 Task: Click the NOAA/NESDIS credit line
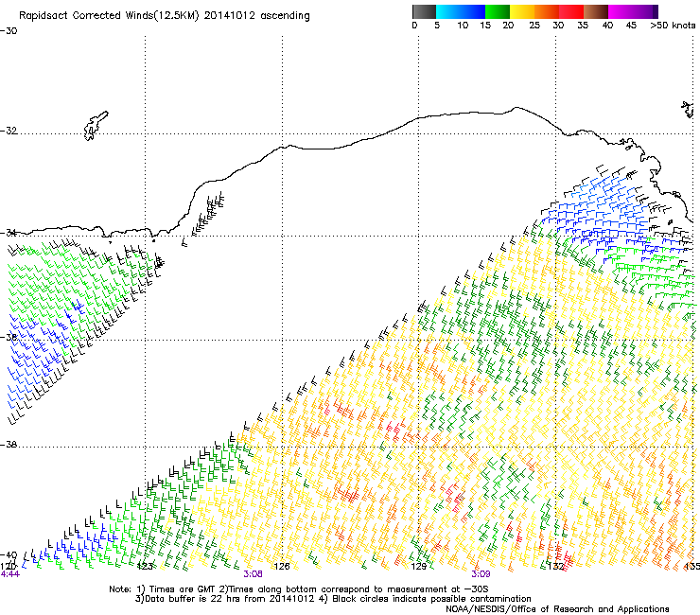[557, 609]
